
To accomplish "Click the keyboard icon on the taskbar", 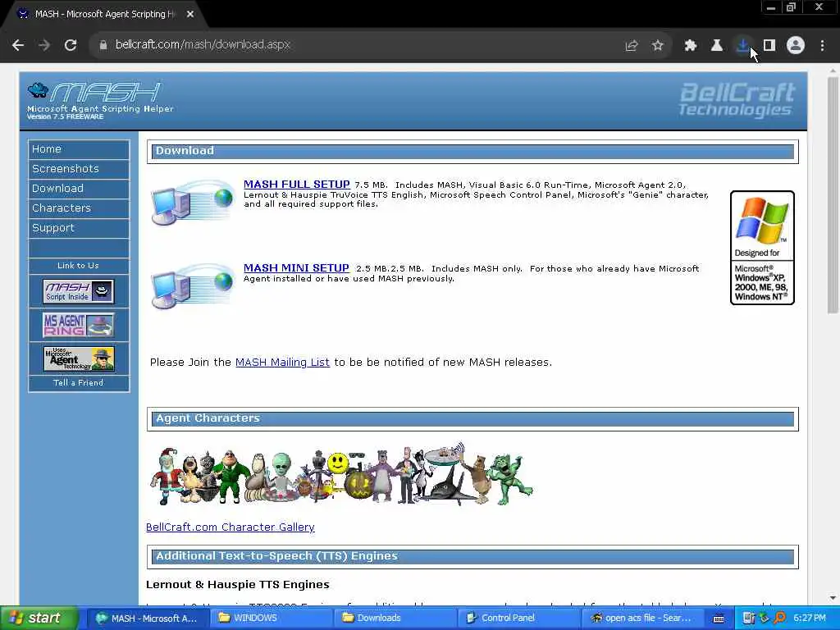I will (719, 619).
